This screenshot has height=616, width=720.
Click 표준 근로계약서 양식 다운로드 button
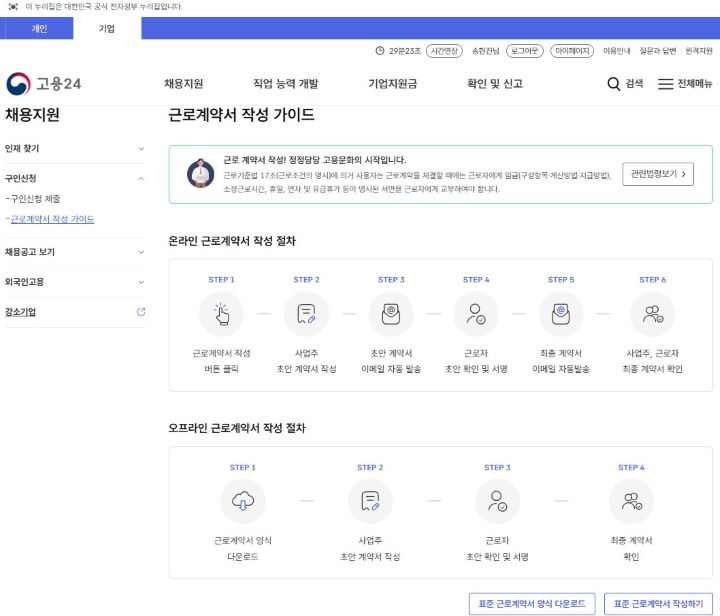(532, 604)
